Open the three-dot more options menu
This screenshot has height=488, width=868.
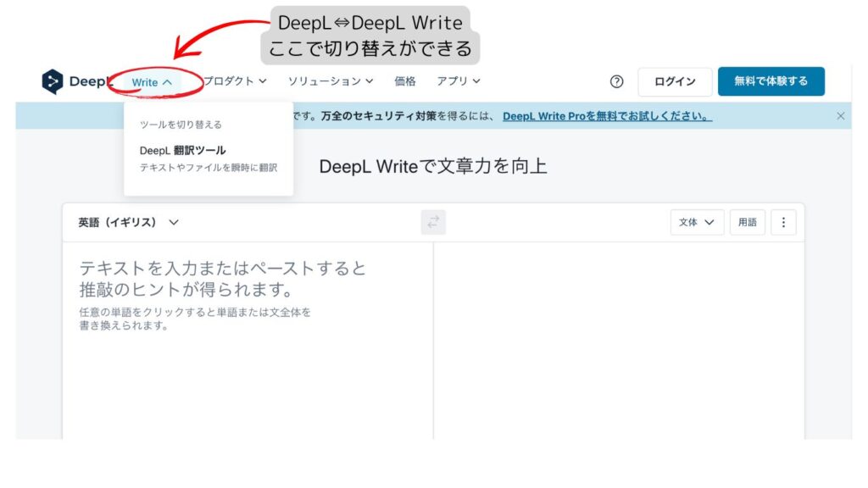tap(783, 223)
